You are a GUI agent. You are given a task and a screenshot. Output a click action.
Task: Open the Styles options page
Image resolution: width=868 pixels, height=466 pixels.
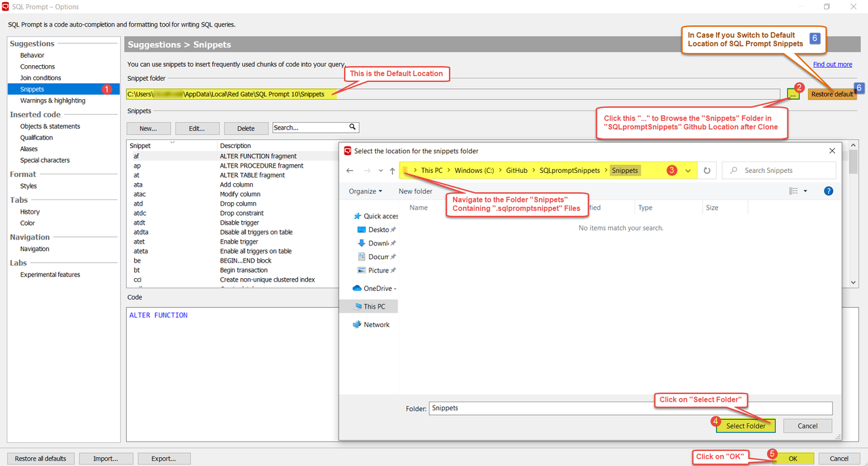pyautogui.click(x=28, y=186)
